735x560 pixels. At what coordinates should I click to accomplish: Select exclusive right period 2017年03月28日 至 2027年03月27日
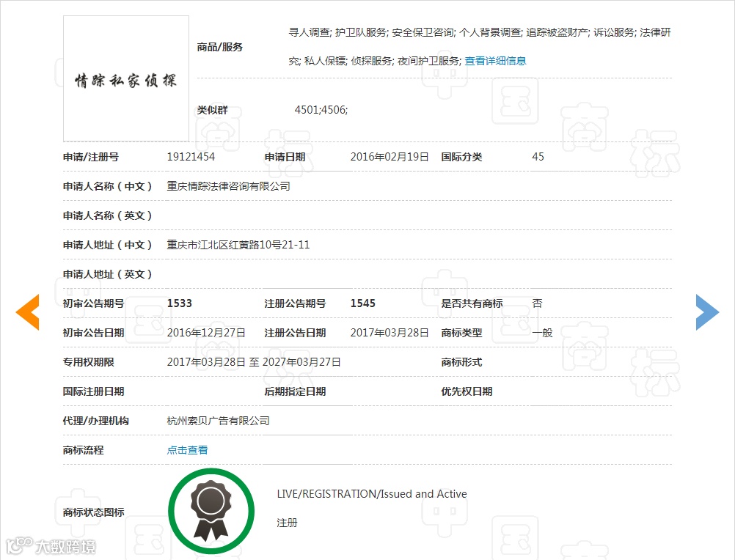[x=254, y=362]
